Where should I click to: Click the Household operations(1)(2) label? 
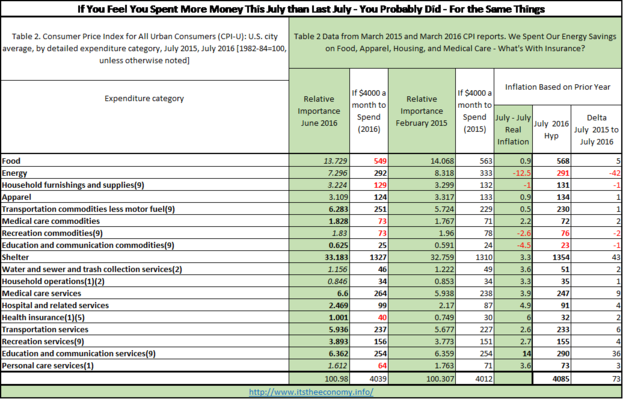53,281
